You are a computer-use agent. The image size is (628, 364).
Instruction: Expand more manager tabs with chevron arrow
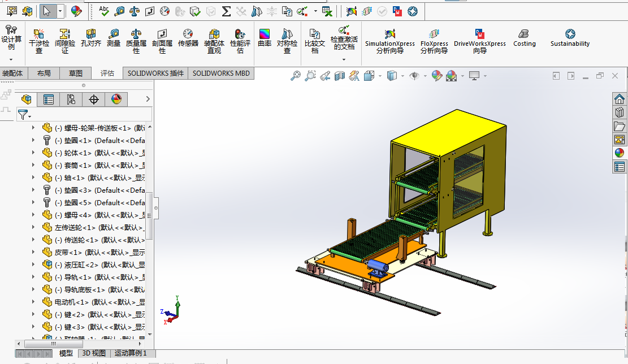148,99
